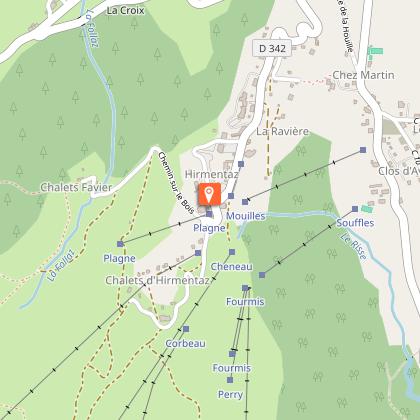This screenshot has width=420, height=420.
Task: Select the western Plagne station square
Action: click(x=120, y=244)
